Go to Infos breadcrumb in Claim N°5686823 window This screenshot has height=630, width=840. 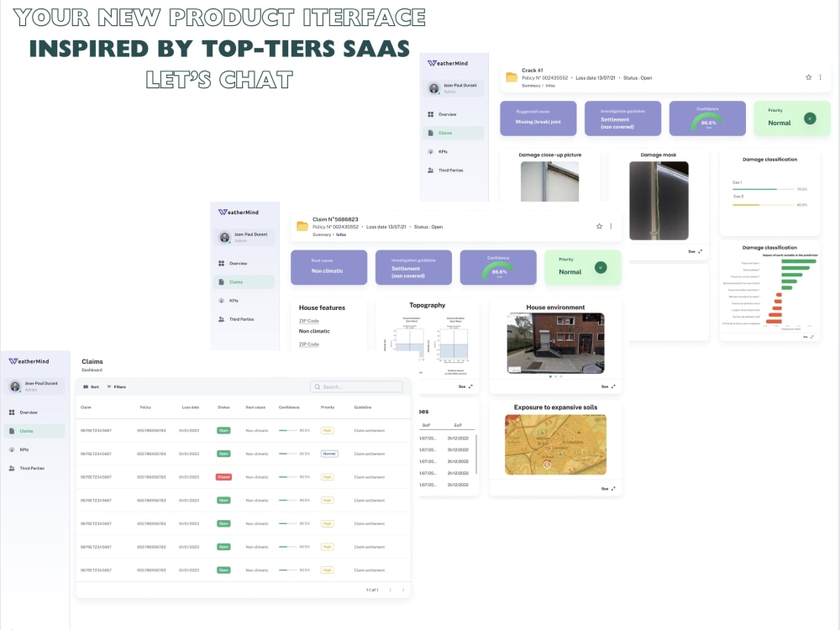[x=341, y=234]
